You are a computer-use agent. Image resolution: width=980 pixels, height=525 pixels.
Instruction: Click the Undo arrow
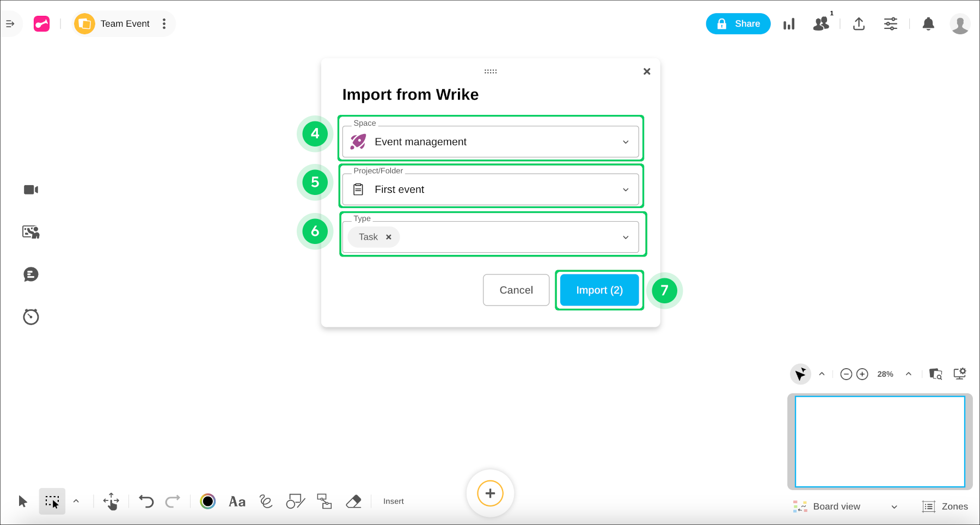pos(145,501)
